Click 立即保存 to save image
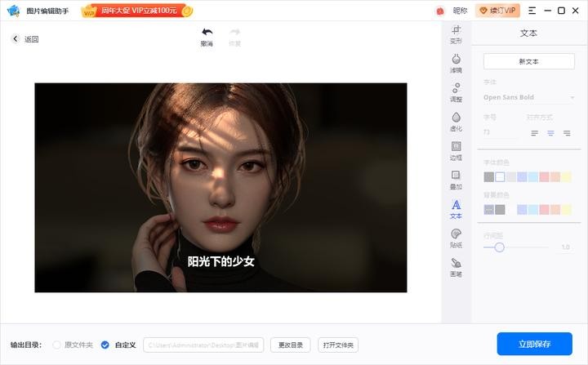Image resolution: width=588 pixels, height=365 pixels. (x=534, y=344)
